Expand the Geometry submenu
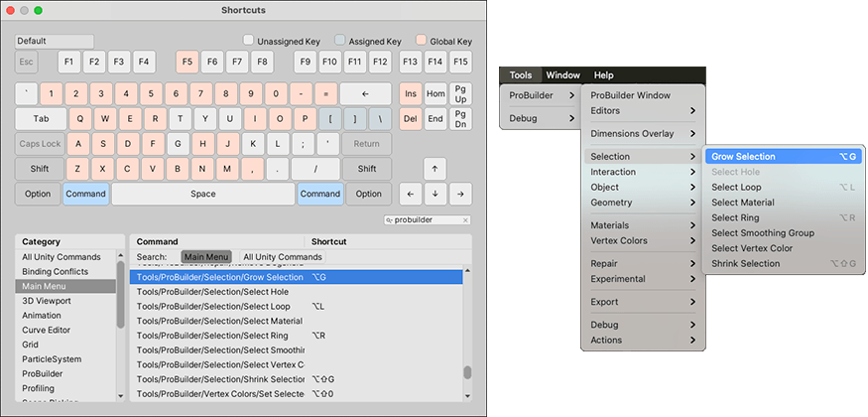Image resolution: width=868 pixels, height=417 pixels. tap(642, 203)
